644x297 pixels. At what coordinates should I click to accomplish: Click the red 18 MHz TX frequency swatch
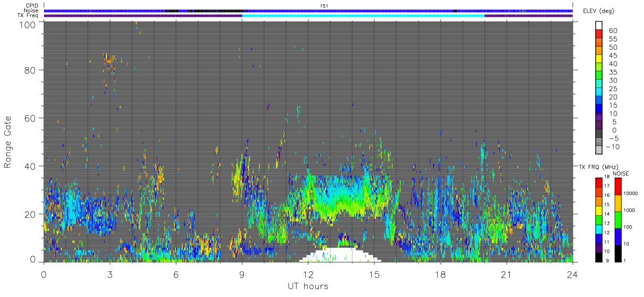click(599, 182)
